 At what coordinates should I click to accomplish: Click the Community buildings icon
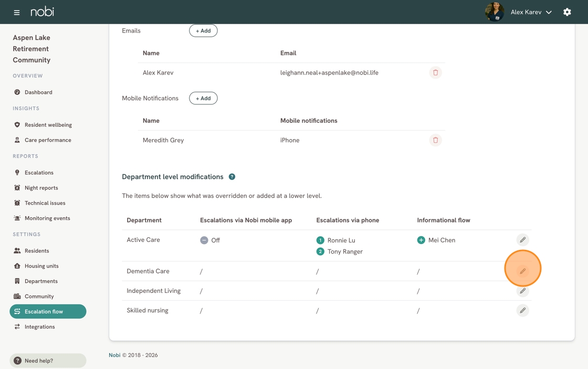coord(17,296)
